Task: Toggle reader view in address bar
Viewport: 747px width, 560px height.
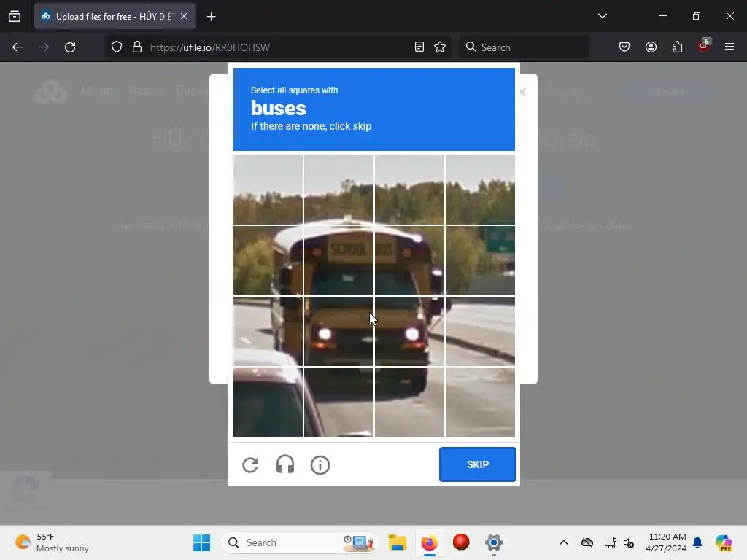Action: (419, 47)
